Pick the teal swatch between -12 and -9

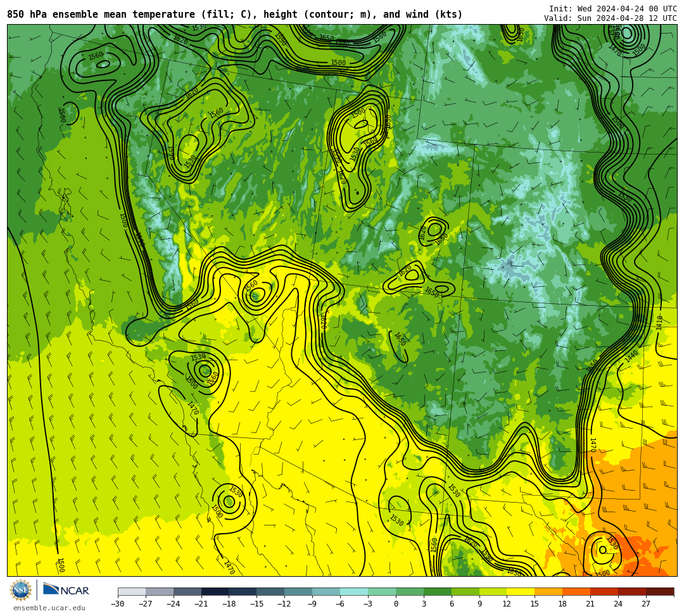pos(298,591)
